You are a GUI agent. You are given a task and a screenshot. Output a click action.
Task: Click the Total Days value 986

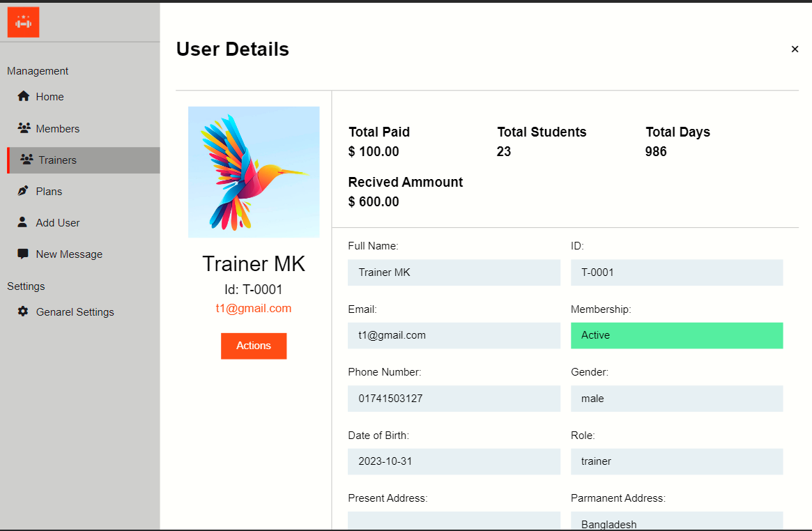[x=656, y=152]
